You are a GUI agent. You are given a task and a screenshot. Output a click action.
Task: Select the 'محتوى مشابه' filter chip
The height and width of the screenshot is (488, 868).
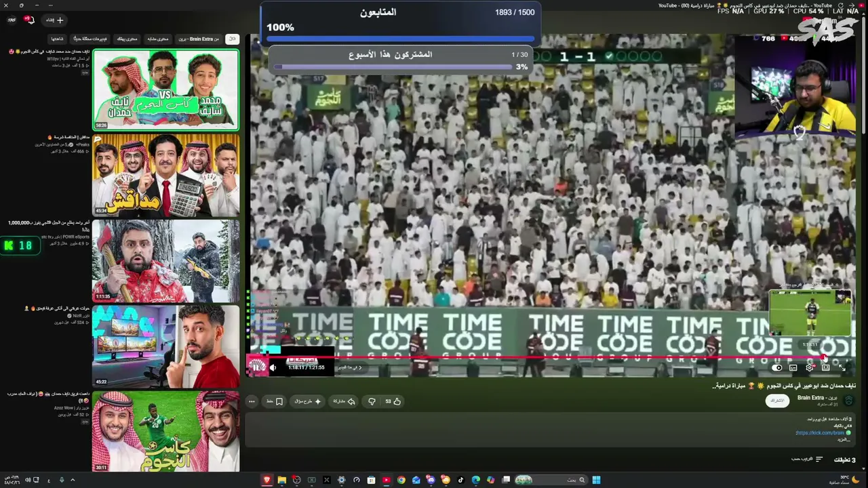[x=158, y=39]
